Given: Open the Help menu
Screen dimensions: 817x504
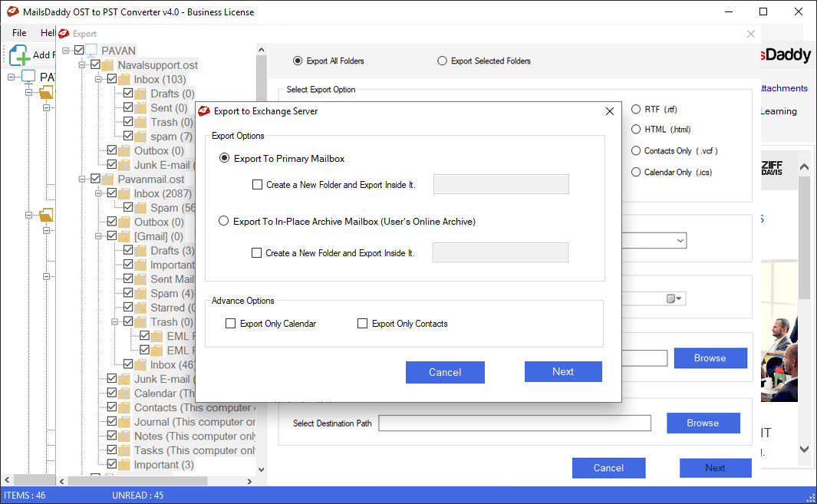Looking at the screenshot, I should (x=48, y=33).
